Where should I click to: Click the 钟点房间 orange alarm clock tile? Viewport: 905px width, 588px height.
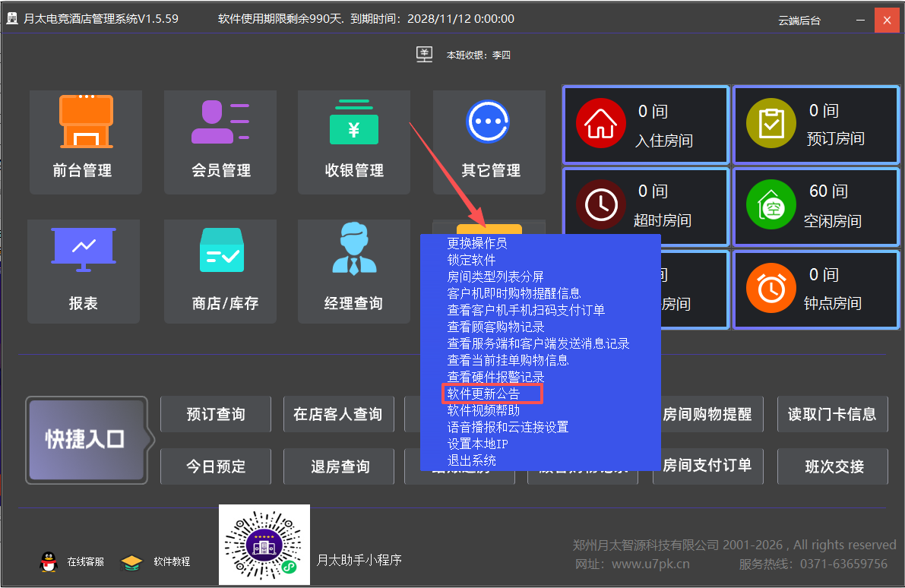click(x=816, y=289)
